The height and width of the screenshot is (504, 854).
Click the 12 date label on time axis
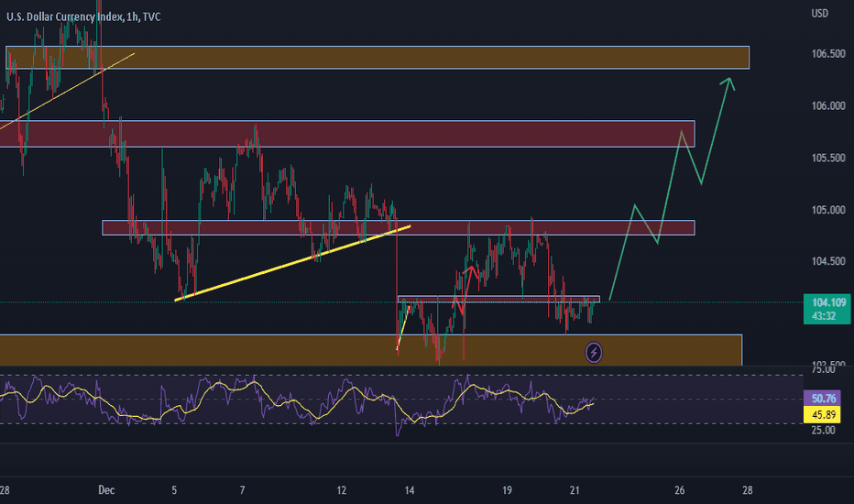(x=341, y=490)
